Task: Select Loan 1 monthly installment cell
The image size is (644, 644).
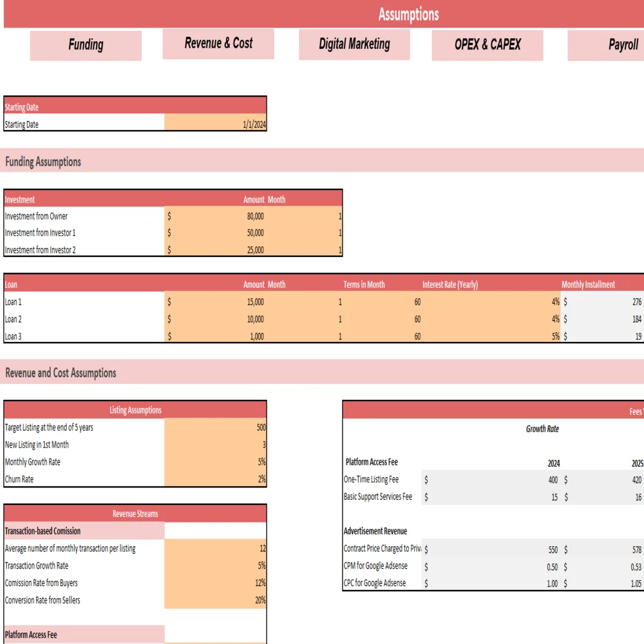Action: (x=603, y=302)
